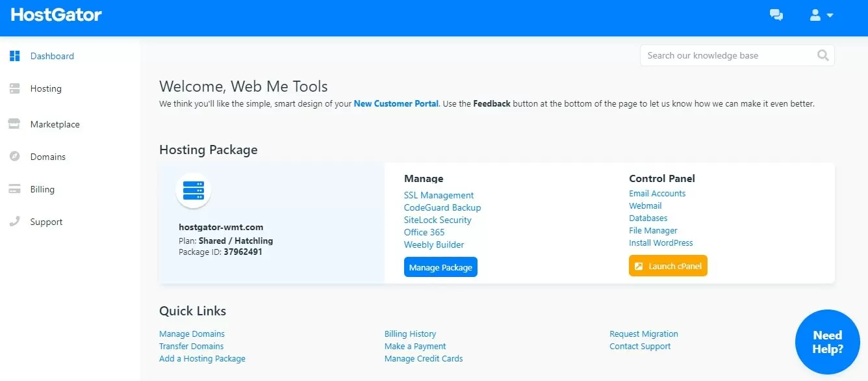This screenshot has height=381, width=868.
Task: Open the chat messages icon in the header
Action: click(776, 14)
